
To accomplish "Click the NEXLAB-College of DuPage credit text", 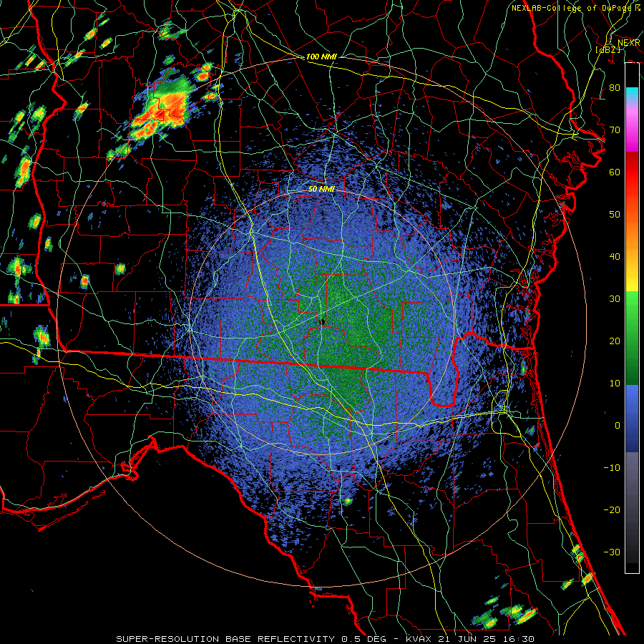I will tap(575, 8).
